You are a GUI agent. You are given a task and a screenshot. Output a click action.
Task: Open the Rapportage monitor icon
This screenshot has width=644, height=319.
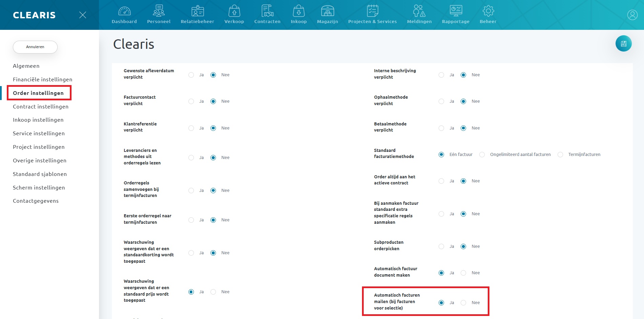pyautogui.click(x=456, y=11)
